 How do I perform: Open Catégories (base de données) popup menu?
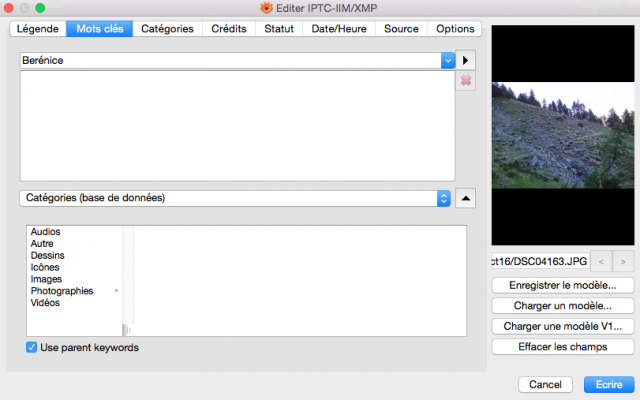[235, 198]
